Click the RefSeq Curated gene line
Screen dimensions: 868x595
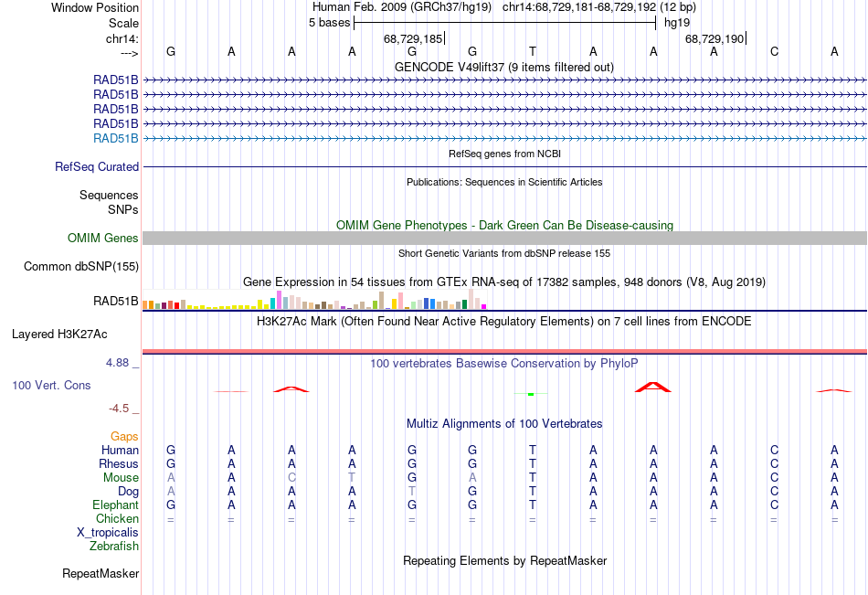point(504,166)
